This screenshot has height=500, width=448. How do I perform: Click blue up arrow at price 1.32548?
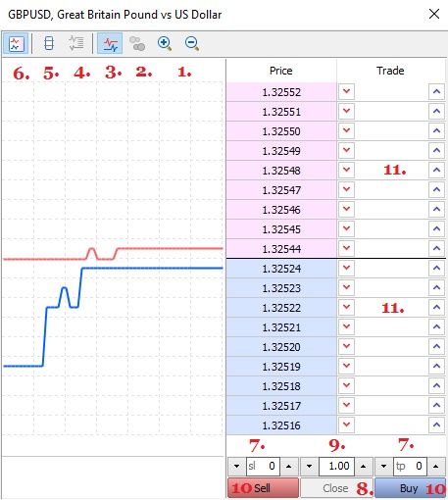[436, 170]
